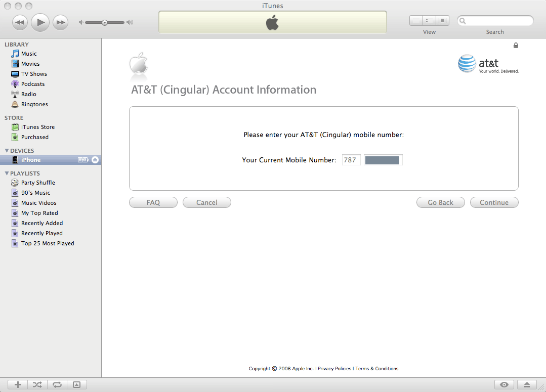Open Privacy Policies link
Screen dimensions: 546x392
point(334,368)
